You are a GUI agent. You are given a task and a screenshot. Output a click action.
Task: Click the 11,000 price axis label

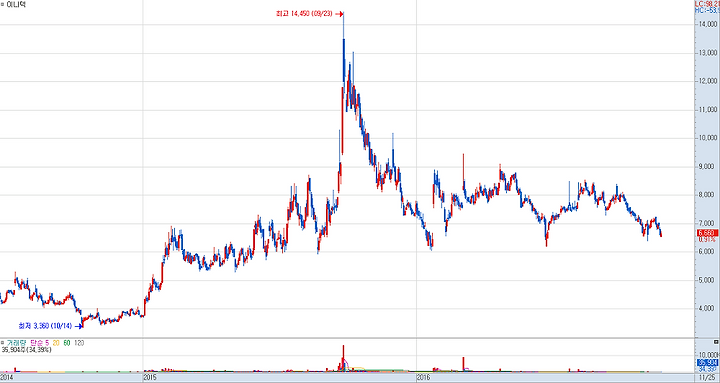coord(708,110)
